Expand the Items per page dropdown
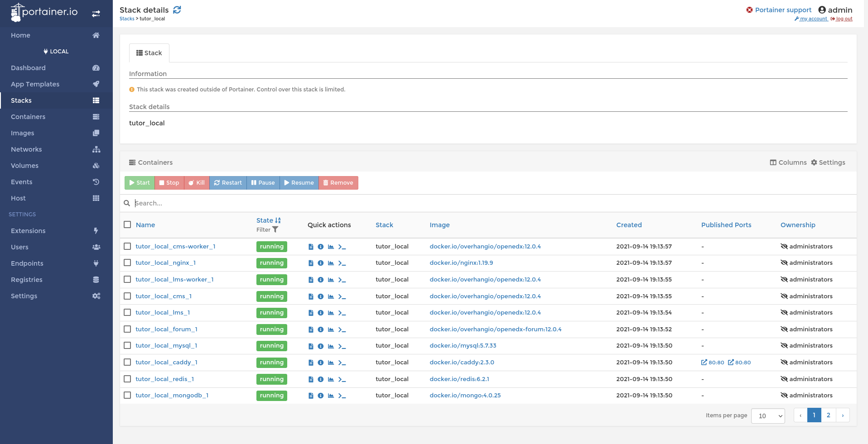This screenshot has height=444, width=868. point(768,415)
